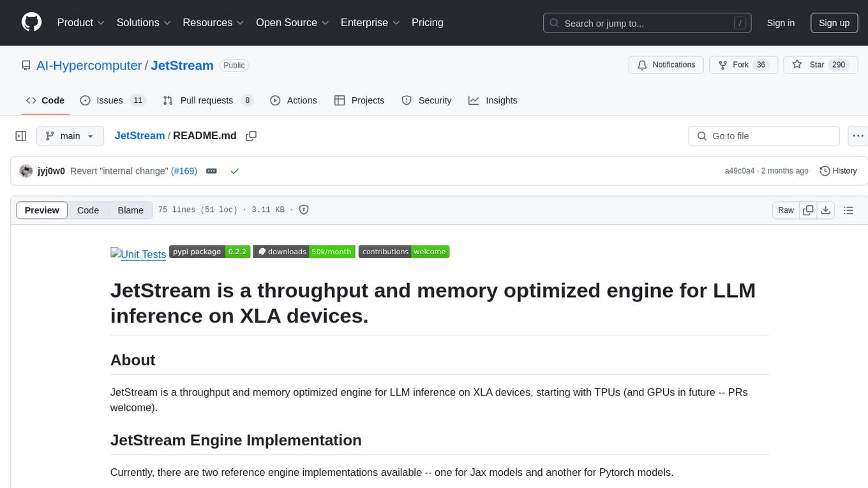
Task: Click the JetStream Engine Implementation heading
Action: 236,440
